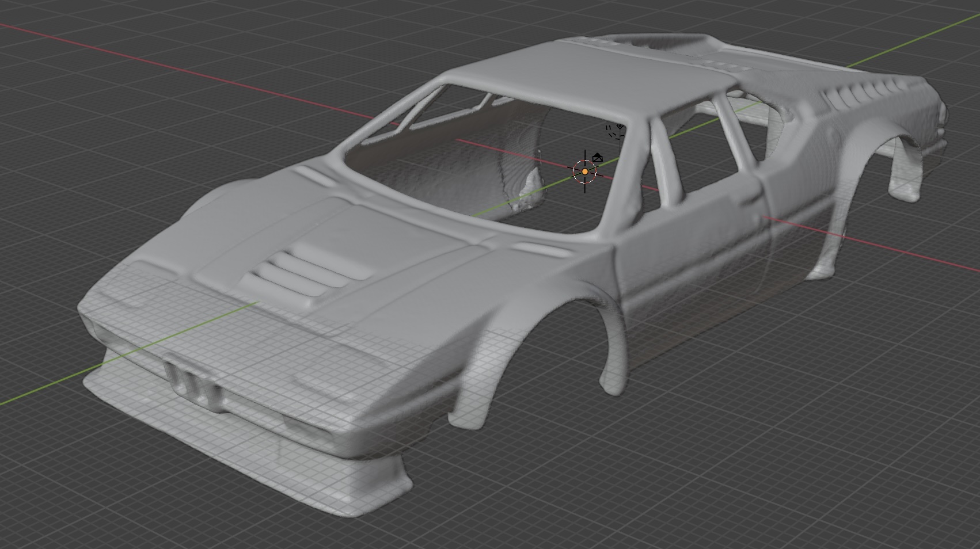980x549 pixels.
Task: Click the seat back visible through the windshield
Action: (x=521, y=167)
